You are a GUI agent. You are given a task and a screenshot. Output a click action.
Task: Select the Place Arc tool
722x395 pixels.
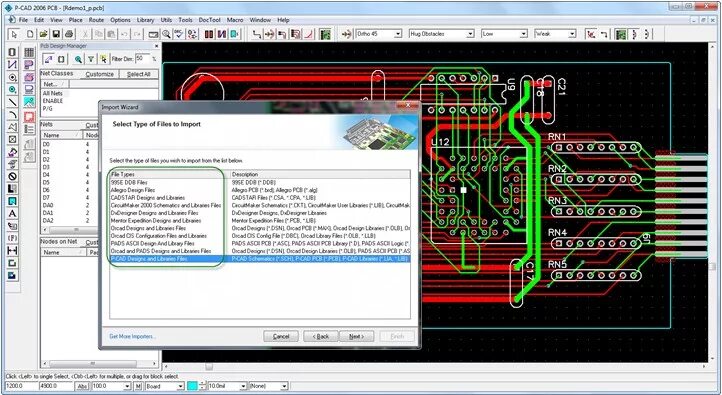(x=12, y=115)
